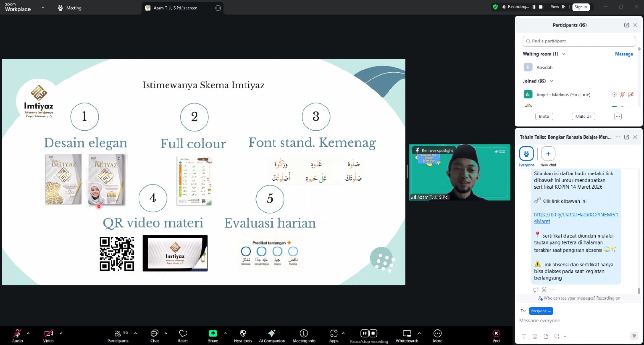Screen dimensions: 644x345
Task: Unmute the microphone
Action: [x=17, y=336]
